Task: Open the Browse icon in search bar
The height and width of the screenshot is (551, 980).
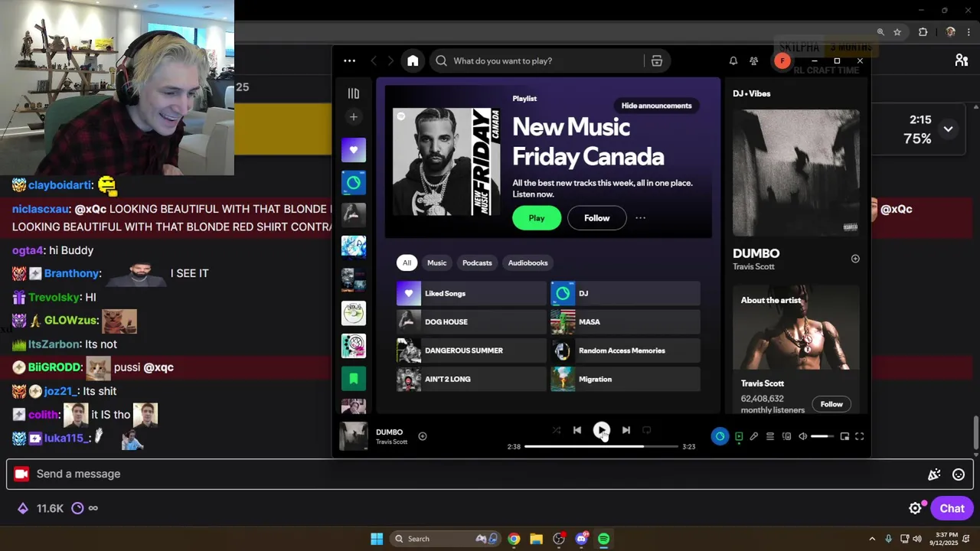Action: [x=657, y=60]
